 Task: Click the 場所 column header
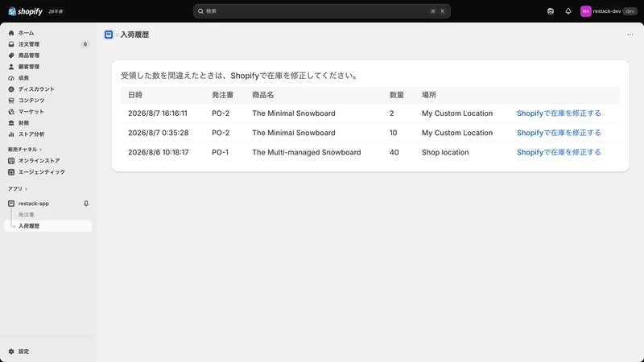click(429, 95)
